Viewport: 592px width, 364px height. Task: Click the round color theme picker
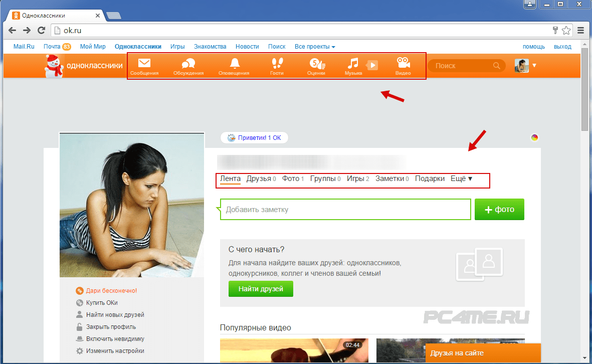(534, 138)
